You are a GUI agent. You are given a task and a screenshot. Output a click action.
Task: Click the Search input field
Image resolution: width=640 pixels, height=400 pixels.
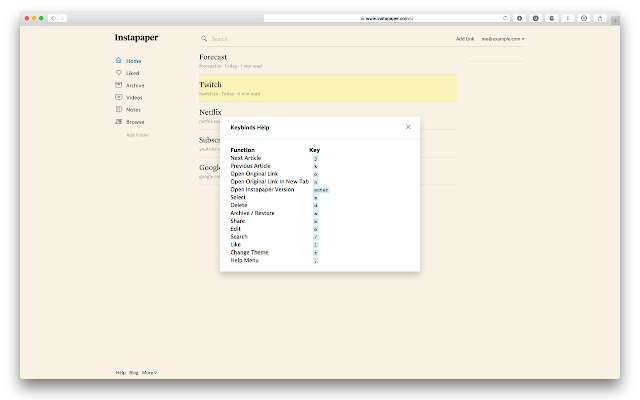click(300, 39)
